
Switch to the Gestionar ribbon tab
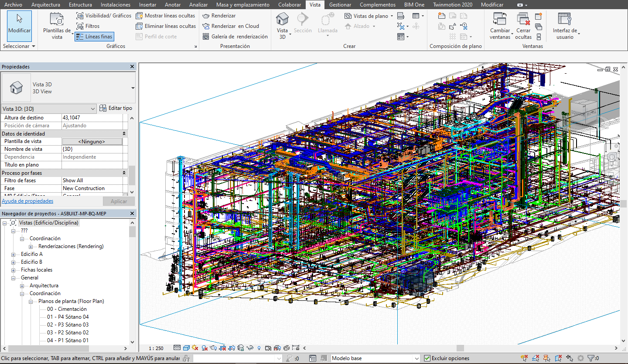coord(340,5)
